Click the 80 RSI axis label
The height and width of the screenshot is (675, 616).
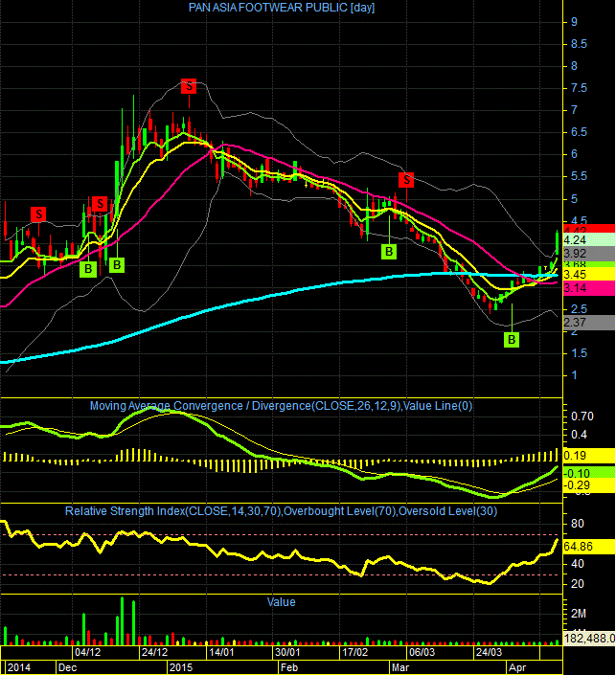point(578,524)
